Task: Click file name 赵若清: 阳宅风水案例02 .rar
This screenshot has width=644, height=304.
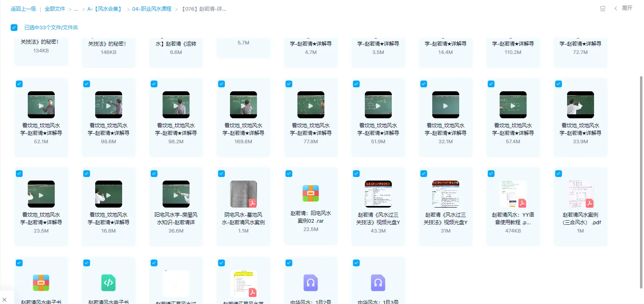Action: 311,217
